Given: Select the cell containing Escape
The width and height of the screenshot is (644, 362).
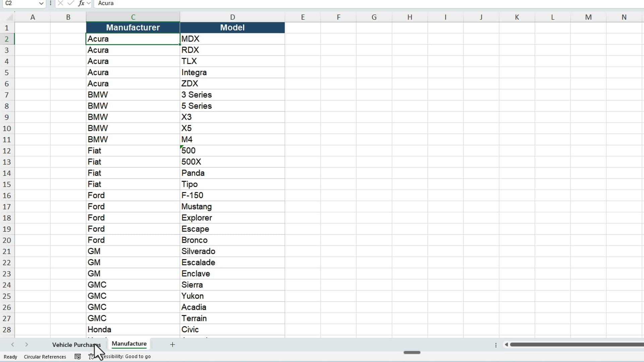Looking at the screenshot, I should 232,229.
